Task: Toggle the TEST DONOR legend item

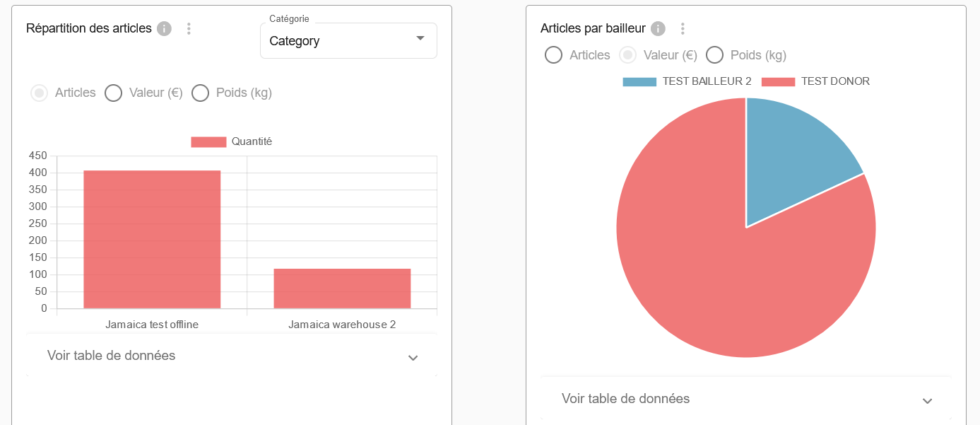Action: click(815, 81)
